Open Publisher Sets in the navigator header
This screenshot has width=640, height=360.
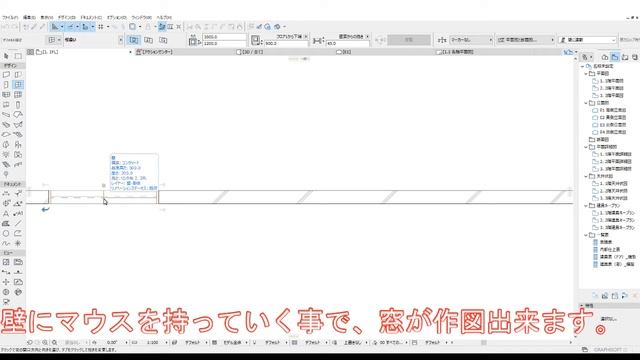click(x=635, y=57)
